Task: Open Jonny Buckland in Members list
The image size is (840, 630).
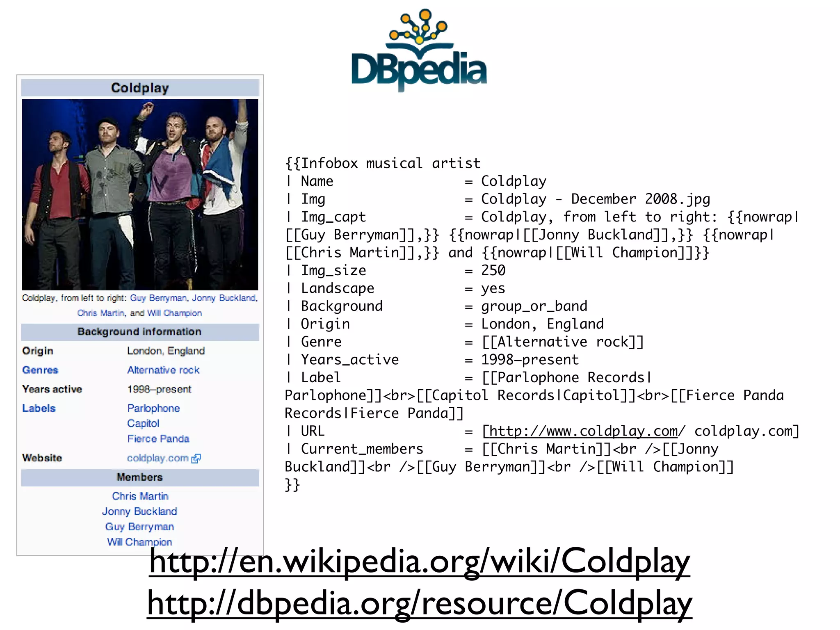Action: click(140, 511)
